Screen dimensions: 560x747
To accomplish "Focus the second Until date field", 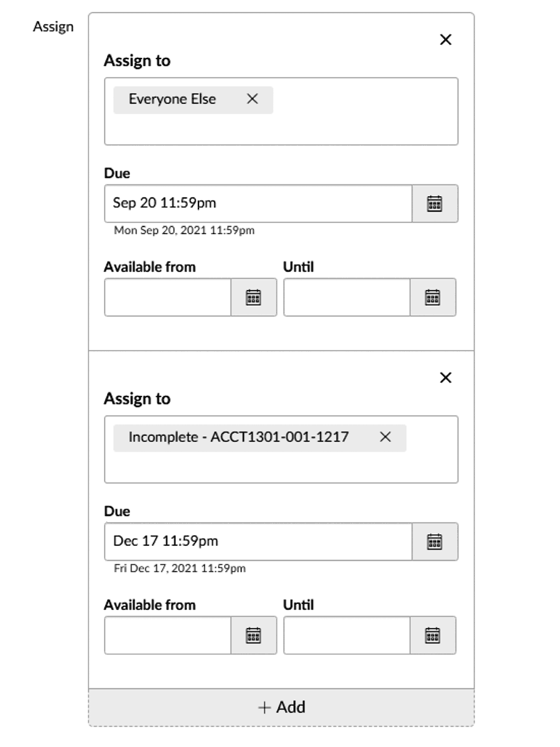I will coord(347,636).
